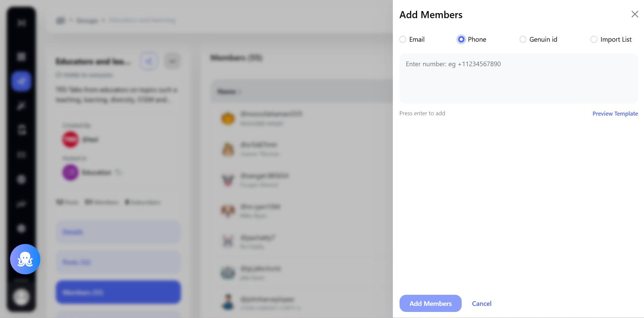Select the blurred Members tab in left panel
Viewport: 644px width, 318px height.
point(118,292)
